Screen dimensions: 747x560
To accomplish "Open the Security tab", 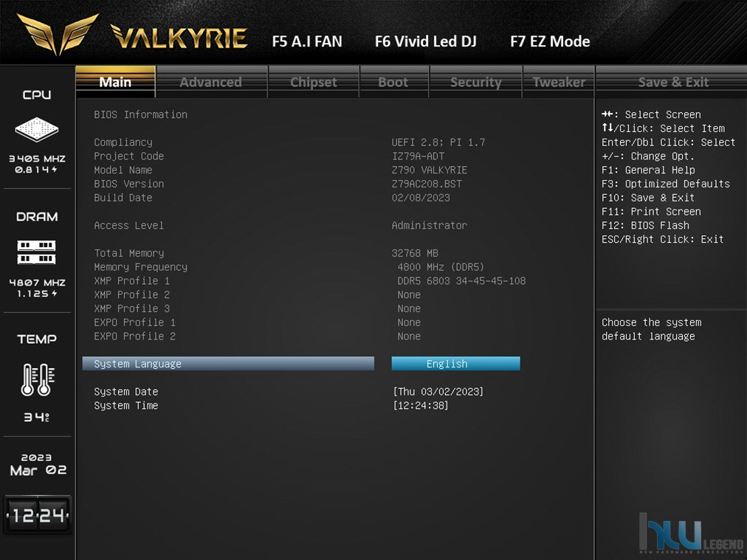I will (476, 82).
